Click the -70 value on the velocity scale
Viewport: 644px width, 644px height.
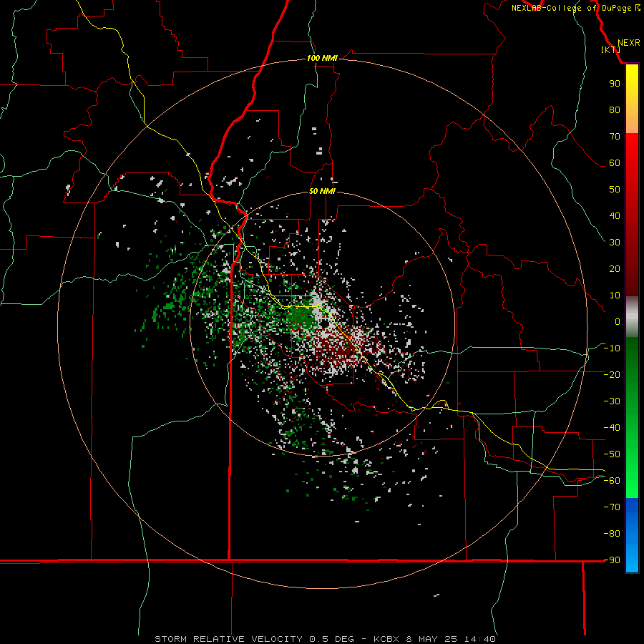click(612, 507)
